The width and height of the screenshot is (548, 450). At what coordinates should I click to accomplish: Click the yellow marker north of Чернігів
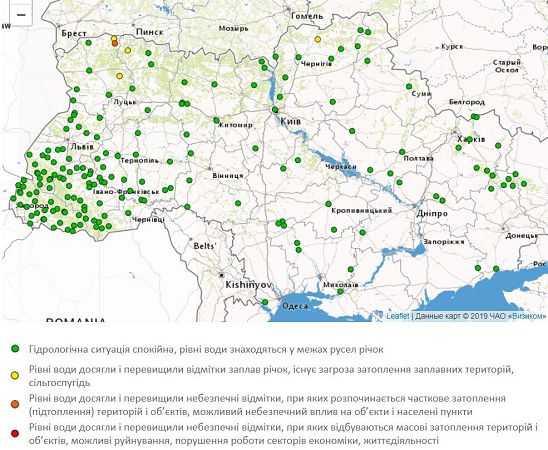[x=318, y=39]
